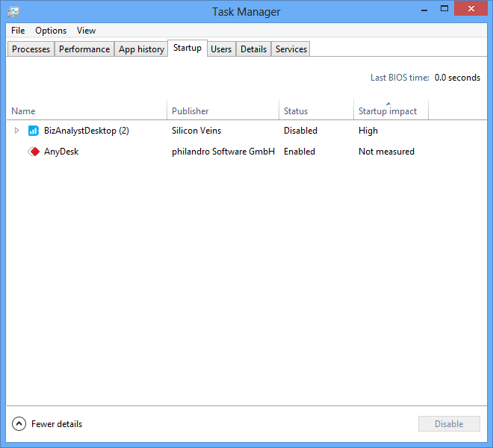
Task: Click the Silicon Veins publisher cell
Action: click(196, 131)
